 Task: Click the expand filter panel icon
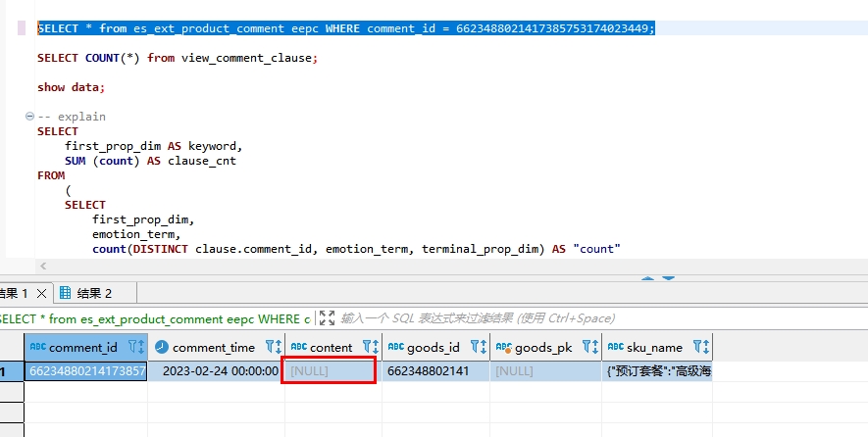point(328,318)
